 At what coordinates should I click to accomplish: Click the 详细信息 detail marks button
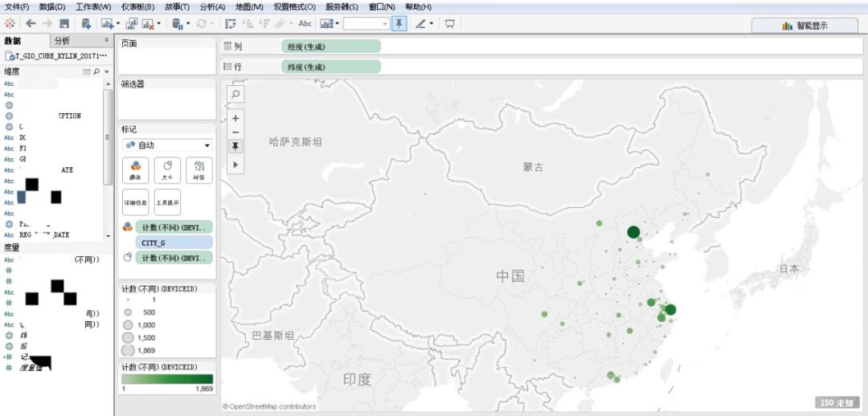136,202
